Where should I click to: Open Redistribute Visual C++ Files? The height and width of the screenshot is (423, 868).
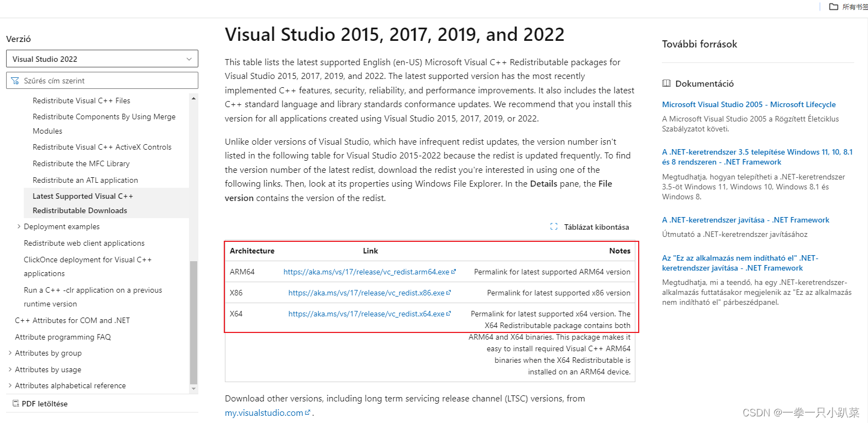81,101
